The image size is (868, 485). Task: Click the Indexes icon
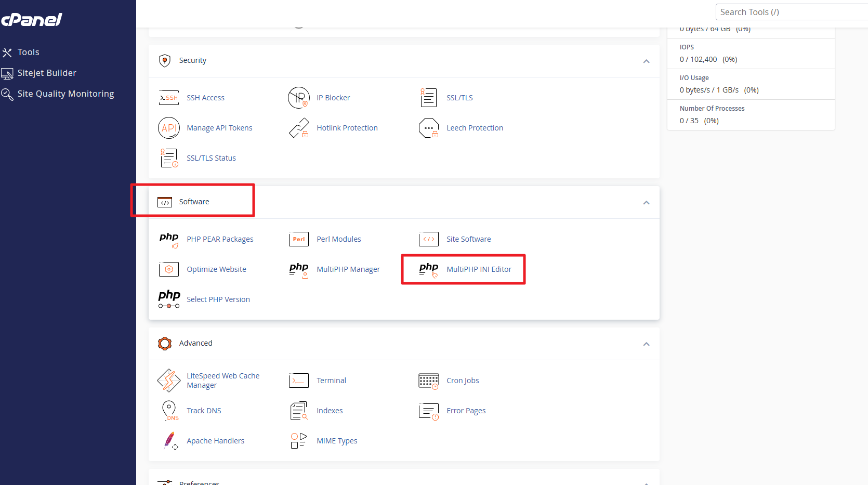299,411
